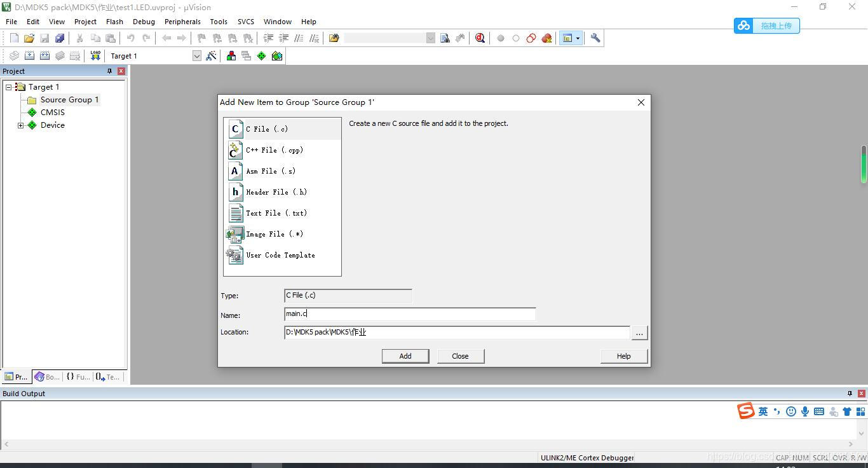Open Sogou voice input microphone
Image resolution: width=868 pixels, height=468 pixels.
[805, 411]
